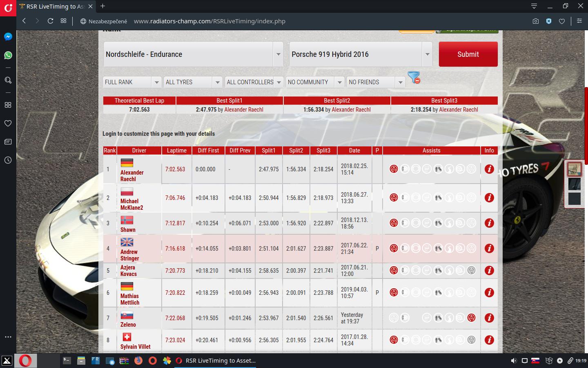
Task: Open the tab menu icon in title bar
Action: point(534,6)
